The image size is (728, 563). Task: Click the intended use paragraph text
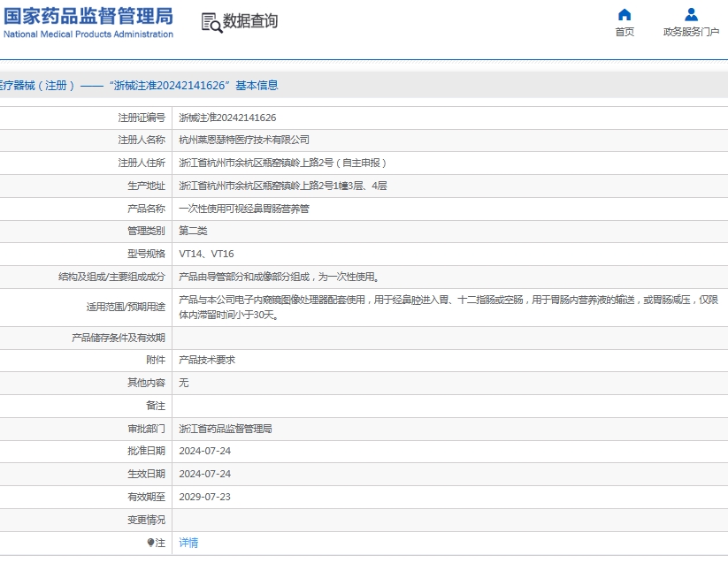pos(448,308)
